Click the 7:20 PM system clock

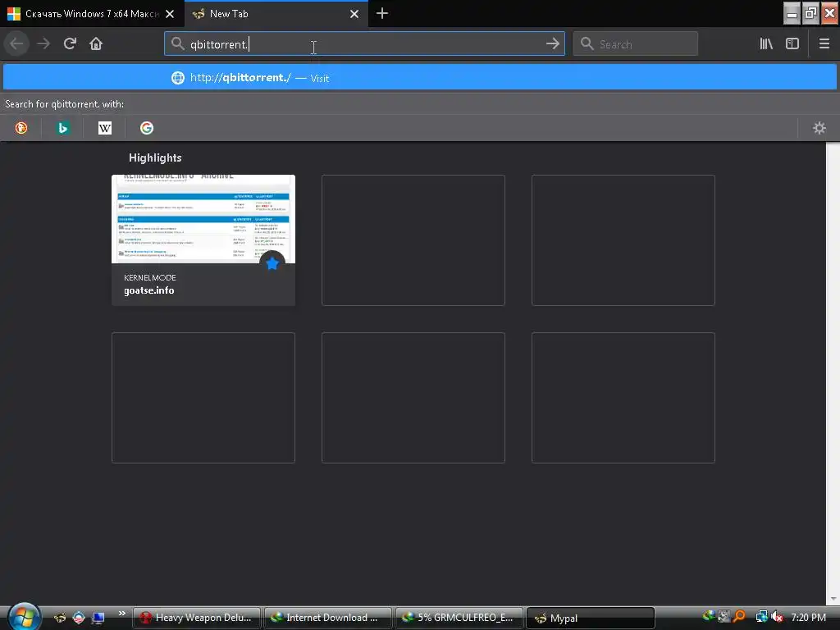(808, 618)
